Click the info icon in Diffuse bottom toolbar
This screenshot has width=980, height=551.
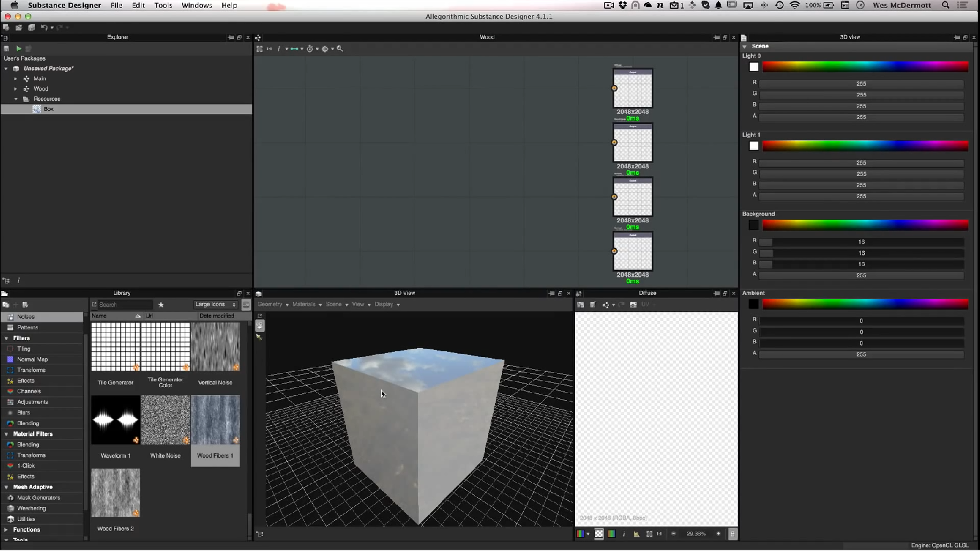pyautogui.click(x=624, y=534)
